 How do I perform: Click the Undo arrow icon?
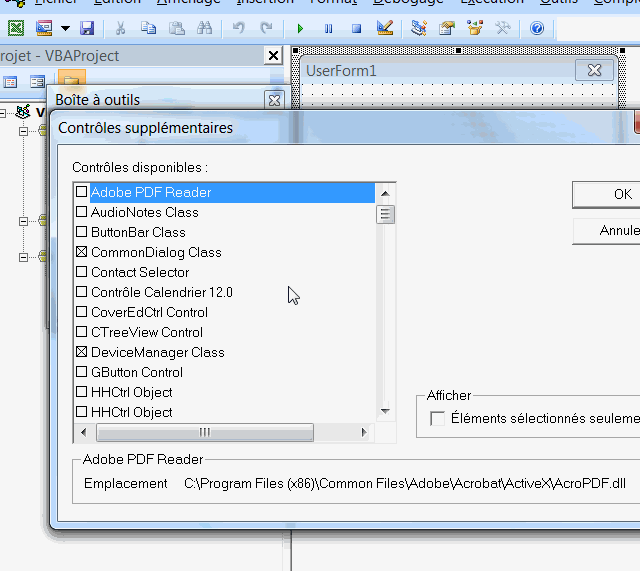238,28
